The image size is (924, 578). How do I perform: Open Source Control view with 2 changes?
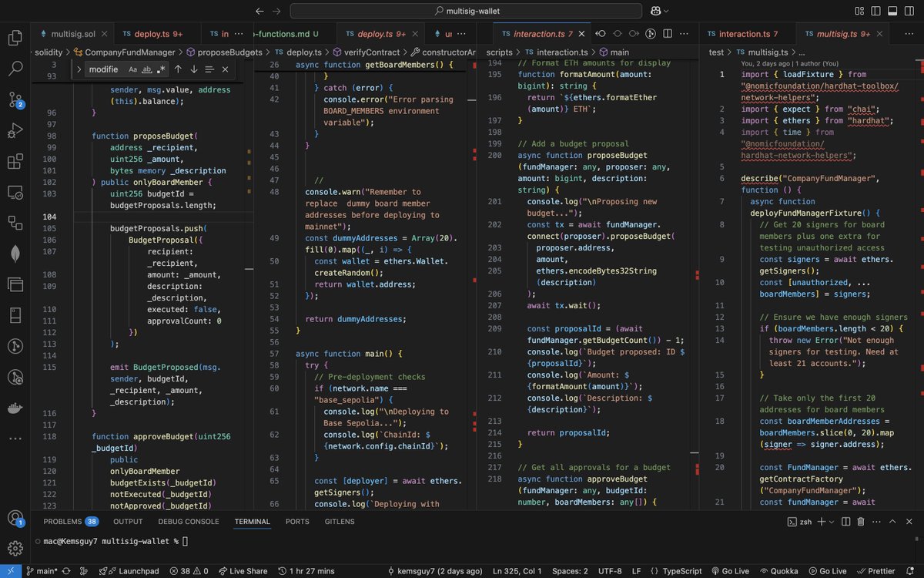pos(15,99)
